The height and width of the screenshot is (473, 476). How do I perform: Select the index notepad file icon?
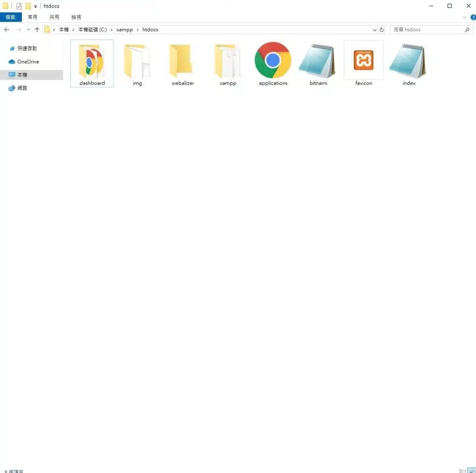[x=408, y=60]
